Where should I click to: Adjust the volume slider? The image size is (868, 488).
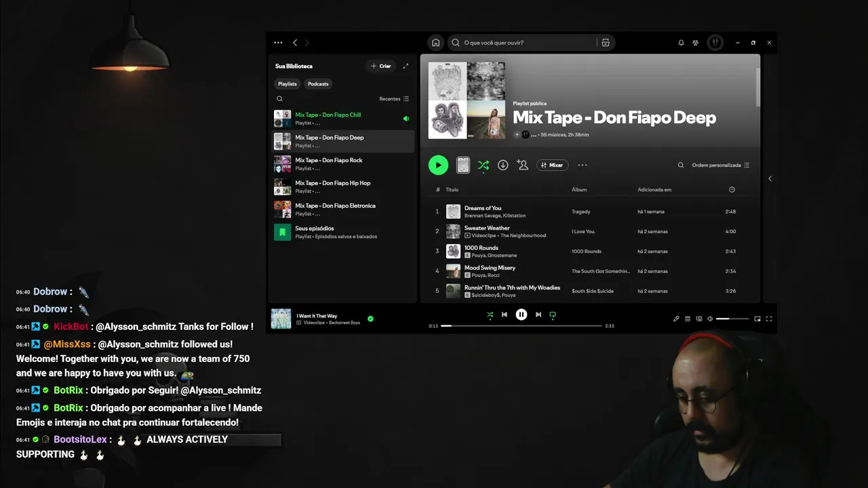[x=733, y=319]
